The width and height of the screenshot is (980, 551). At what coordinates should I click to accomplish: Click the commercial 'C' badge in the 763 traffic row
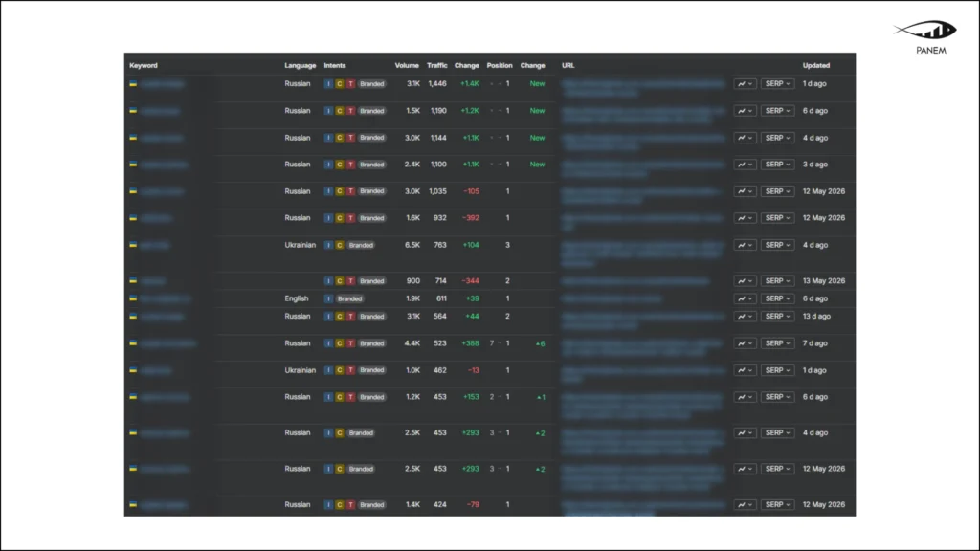pos(340,245)
